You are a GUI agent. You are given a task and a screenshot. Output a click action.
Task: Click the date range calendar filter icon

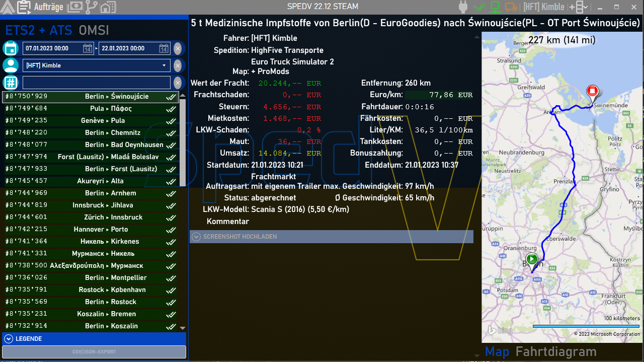[x=10, y=48]
